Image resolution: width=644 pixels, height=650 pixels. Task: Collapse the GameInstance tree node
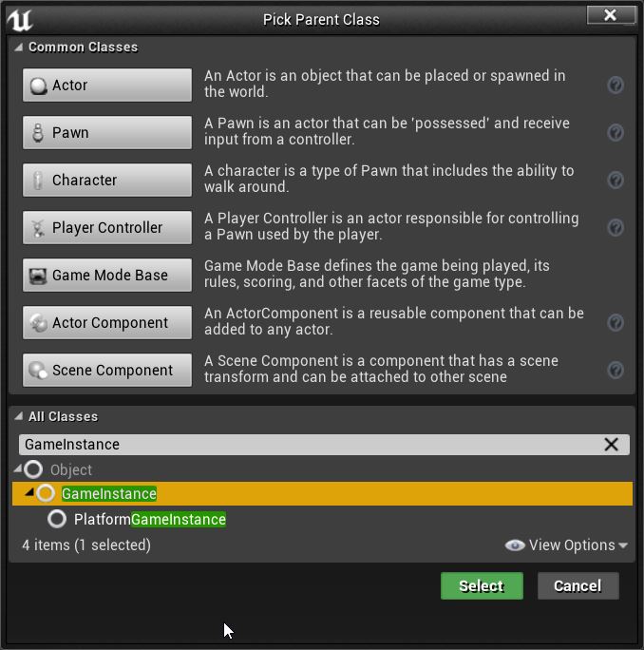(x=28, y=493)
